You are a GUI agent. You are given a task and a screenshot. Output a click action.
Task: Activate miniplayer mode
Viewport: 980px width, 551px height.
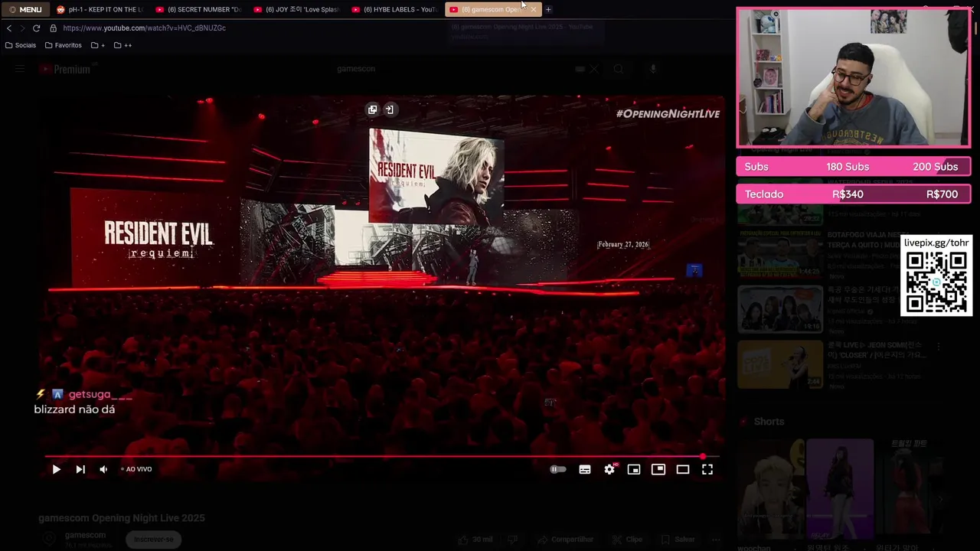pyautogui.click(x=634, y=469)
